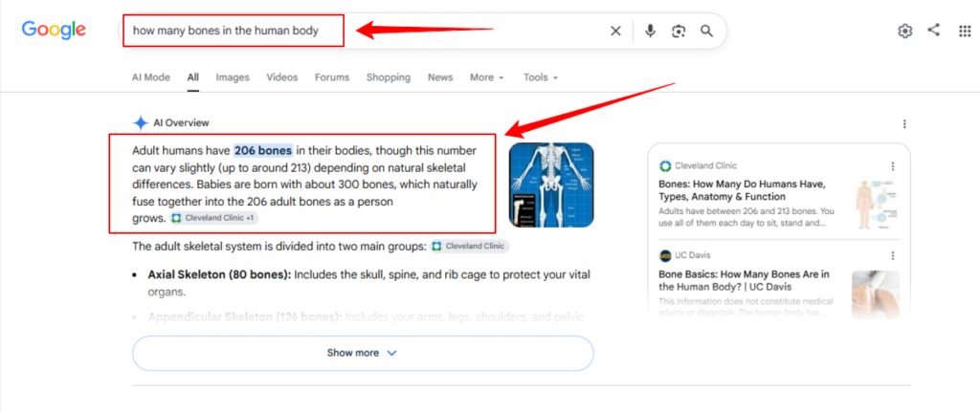Select the All results tab

[x=193, y=77]
